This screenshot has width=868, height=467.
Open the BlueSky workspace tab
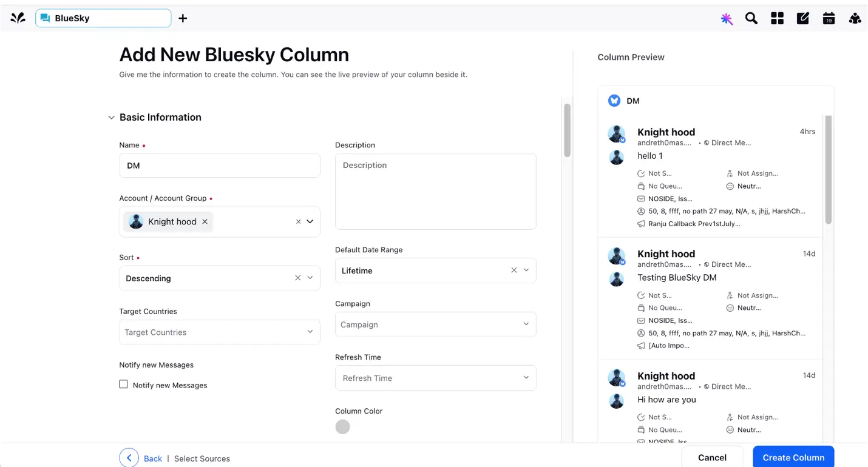103,18
